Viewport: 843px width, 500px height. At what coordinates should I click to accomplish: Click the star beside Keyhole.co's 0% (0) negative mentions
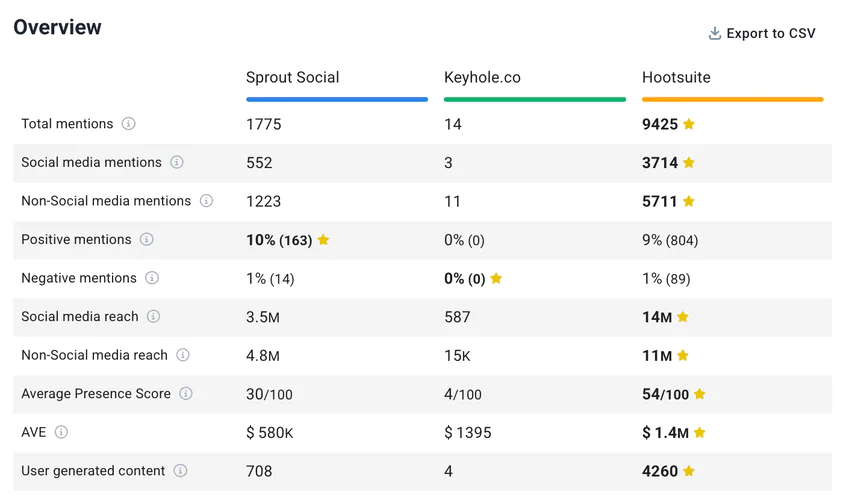click(496, 278)
